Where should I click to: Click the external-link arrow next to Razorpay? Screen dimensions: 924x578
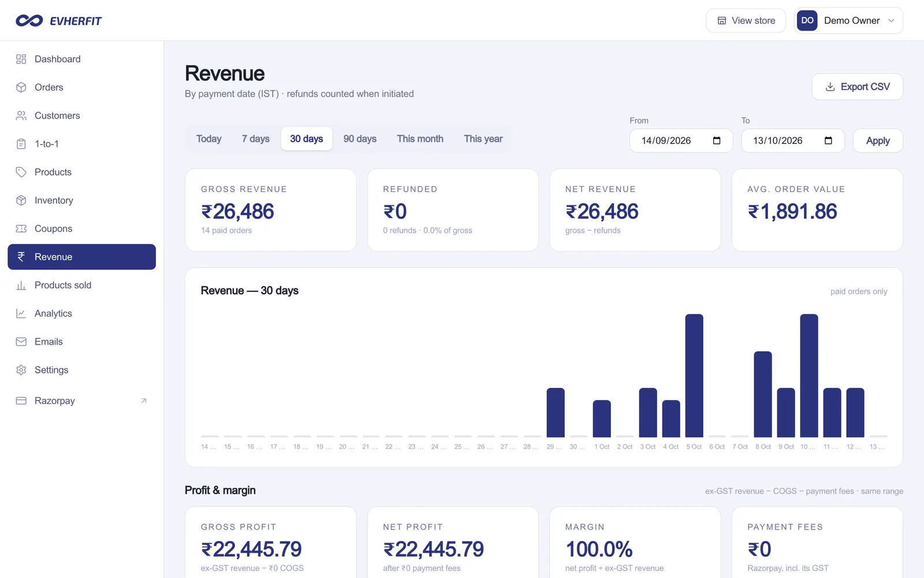144,401
